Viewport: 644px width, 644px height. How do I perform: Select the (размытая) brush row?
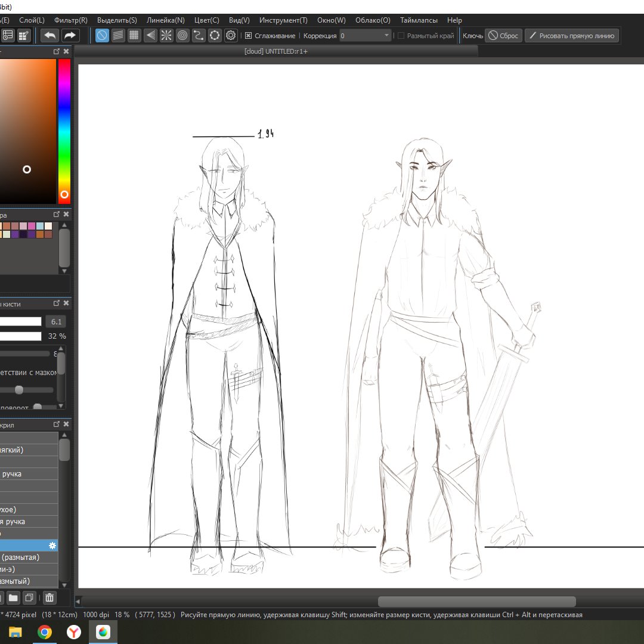coord(29,558)
